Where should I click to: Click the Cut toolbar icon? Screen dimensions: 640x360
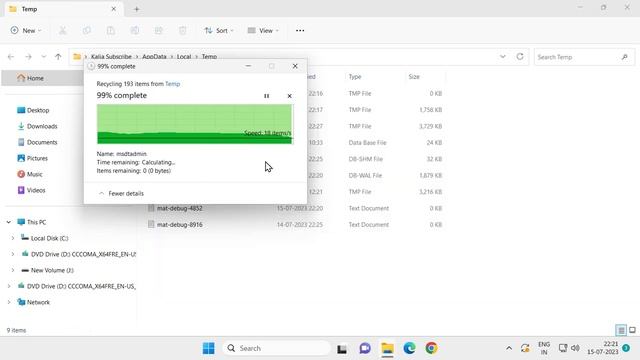pos(62,31)
